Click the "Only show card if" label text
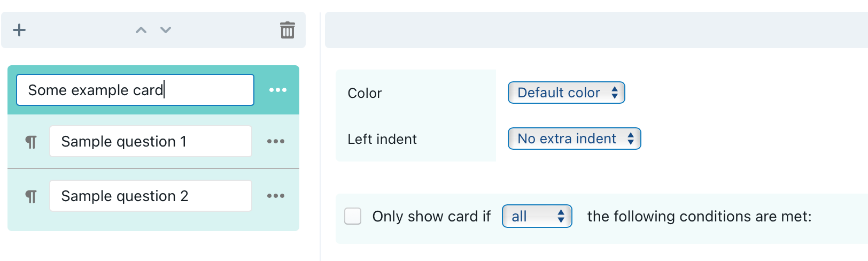 click(431, 216)
